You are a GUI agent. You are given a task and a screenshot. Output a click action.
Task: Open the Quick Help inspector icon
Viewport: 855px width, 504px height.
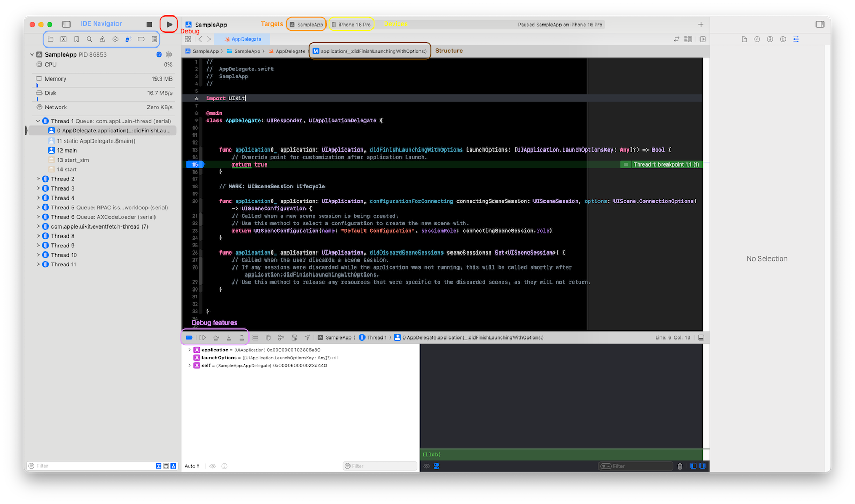[770, 39]
